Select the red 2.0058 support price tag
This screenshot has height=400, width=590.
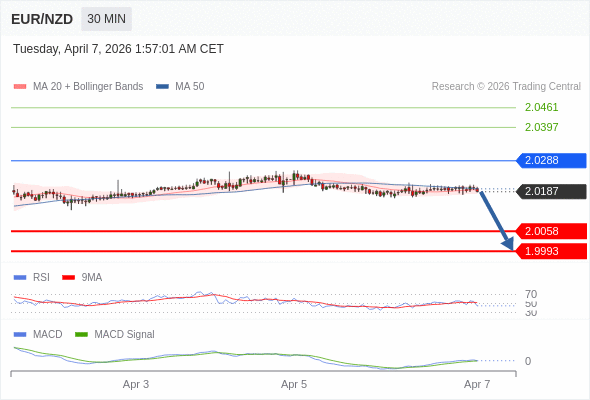tap(551, 231)
